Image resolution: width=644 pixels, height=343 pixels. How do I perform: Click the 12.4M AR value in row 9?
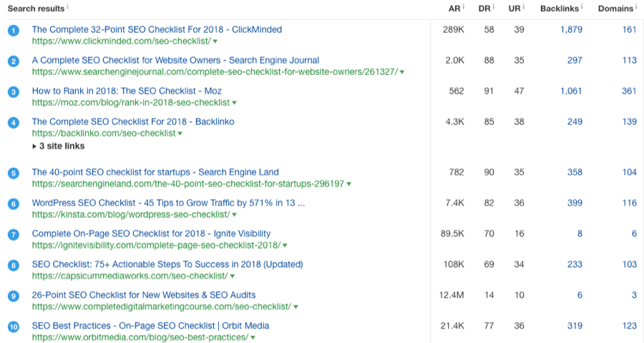tap(452, 295)
